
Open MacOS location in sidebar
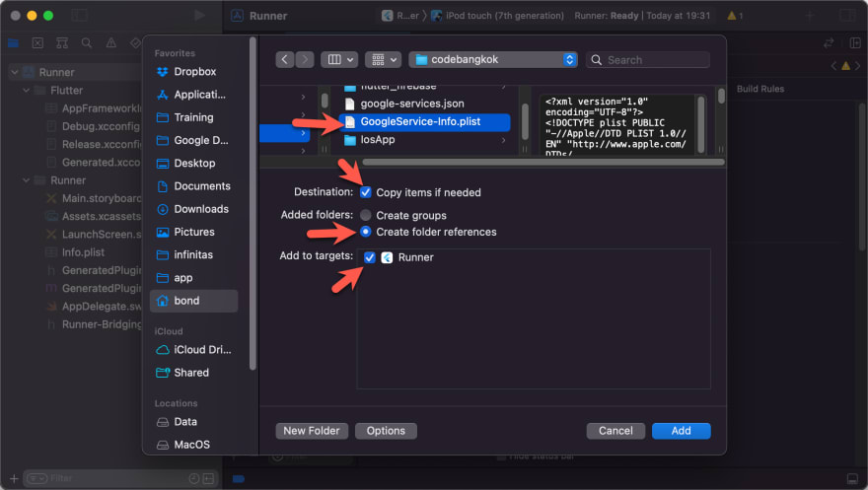coord(193,445)
